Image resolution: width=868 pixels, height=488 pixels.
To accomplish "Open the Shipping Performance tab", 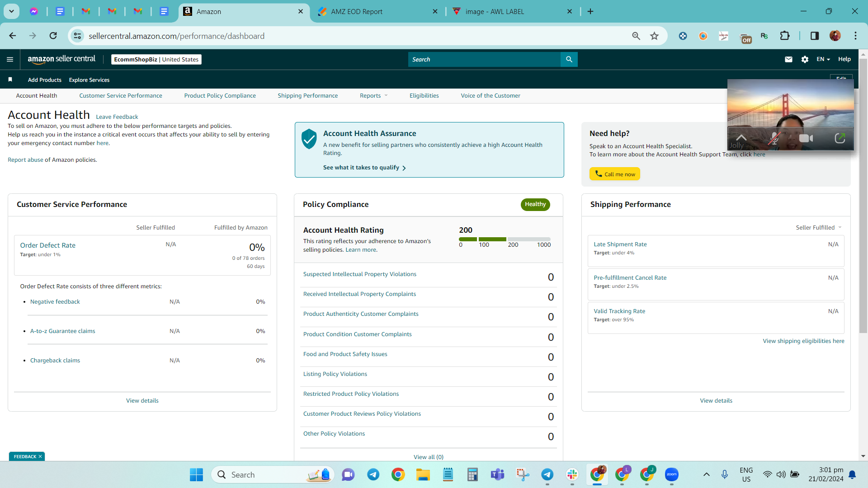I will (x=308, y=95).
